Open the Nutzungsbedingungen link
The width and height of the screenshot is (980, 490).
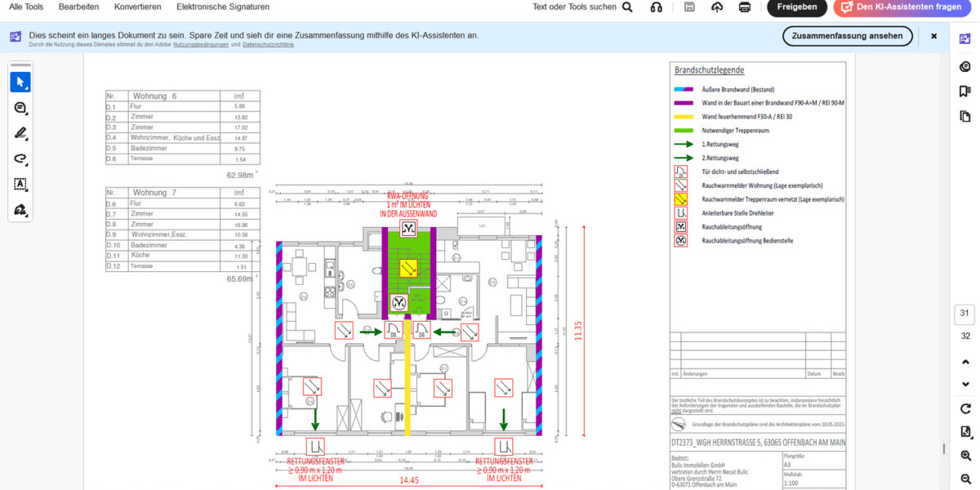coord(201,45)
